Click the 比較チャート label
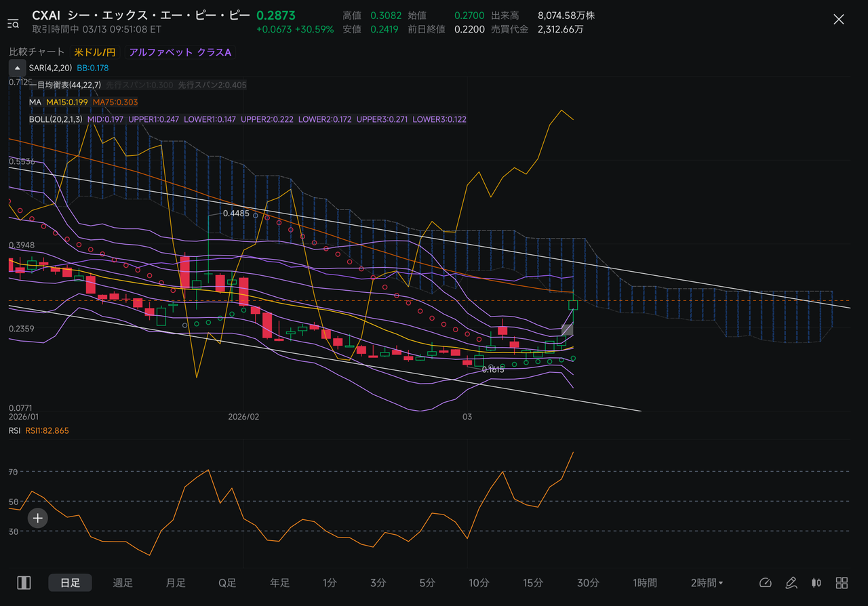Viewport: 868px width, 606px height. [37, 52]
